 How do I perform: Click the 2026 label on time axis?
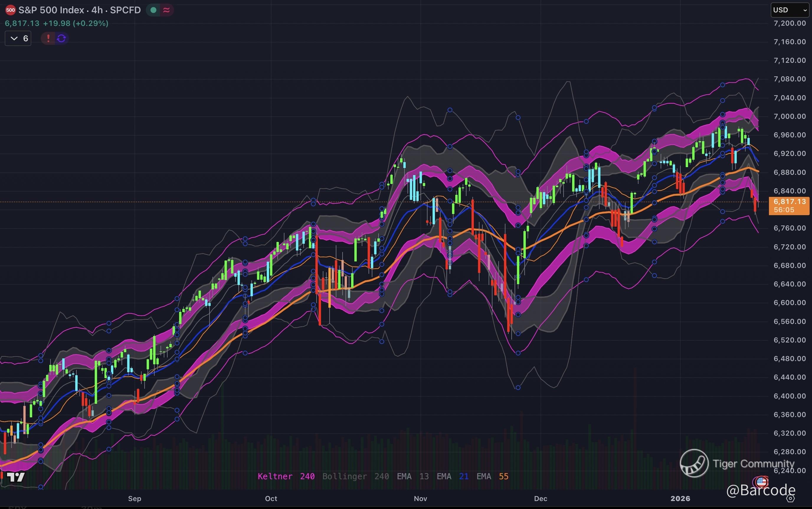[x=680, y=499]
